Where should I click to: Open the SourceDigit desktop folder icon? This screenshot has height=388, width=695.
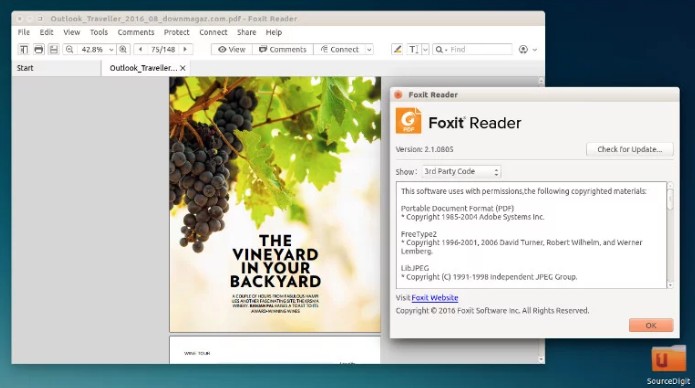668,359
